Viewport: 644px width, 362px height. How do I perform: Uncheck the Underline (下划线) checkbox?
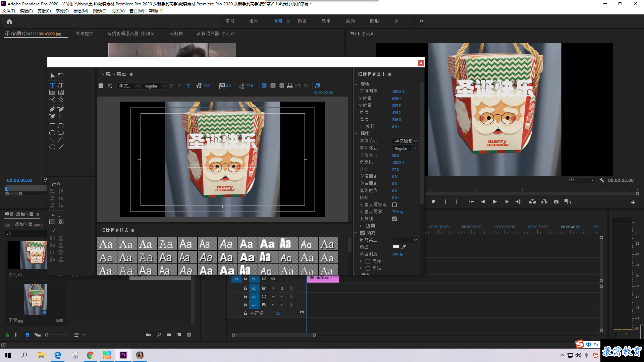click(394, 219)
